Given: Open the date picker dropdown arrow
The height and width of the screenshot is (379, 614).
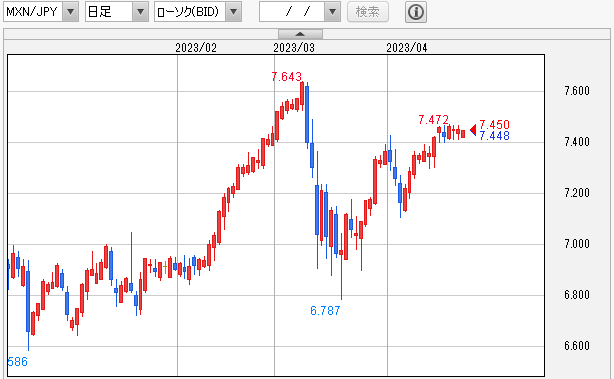Looking at the screenshot, I should tap(332, 11).
